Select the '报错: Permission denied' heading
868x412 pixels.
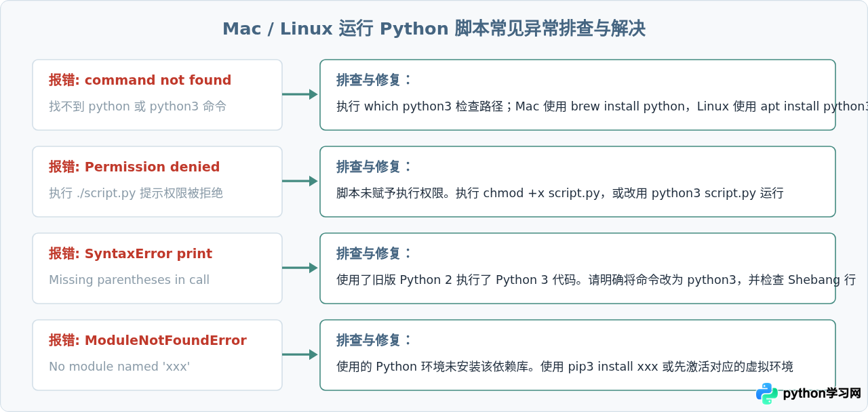134,167
